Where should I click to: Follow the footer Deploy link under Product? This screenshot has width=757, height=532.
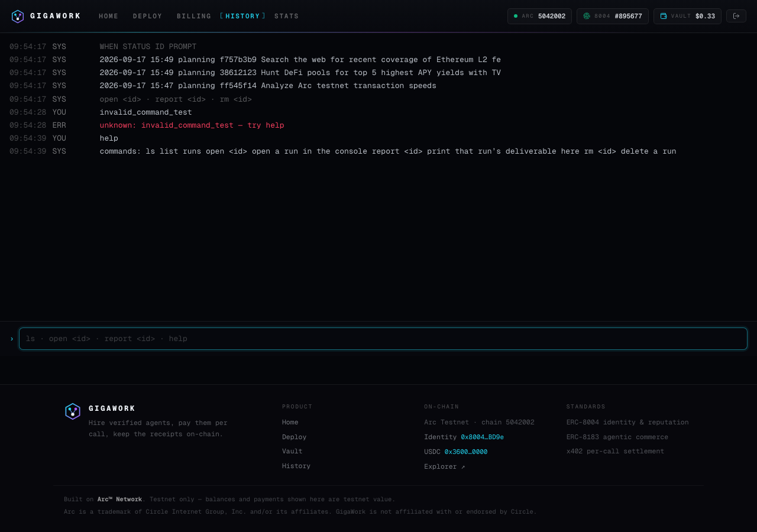point(295,437)
